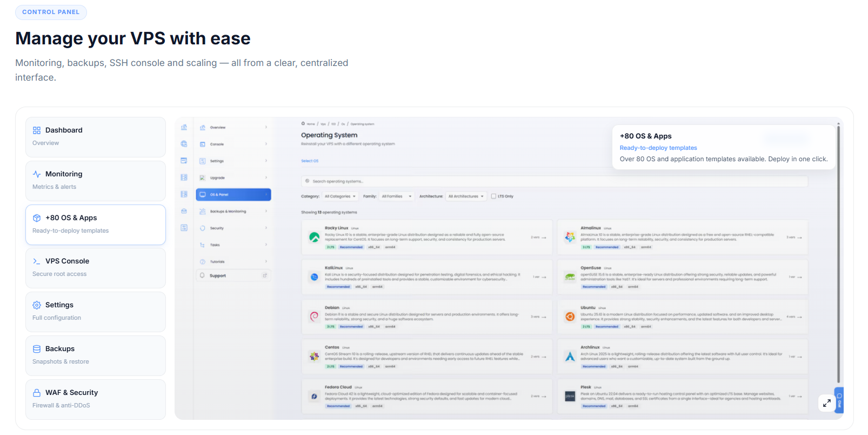Click the CONTROL PANEL badge

(51, 12)
